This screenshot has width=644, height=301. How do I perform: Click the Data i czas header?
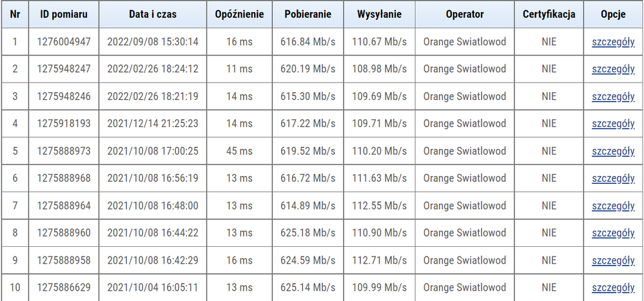(x=153, y=14)
